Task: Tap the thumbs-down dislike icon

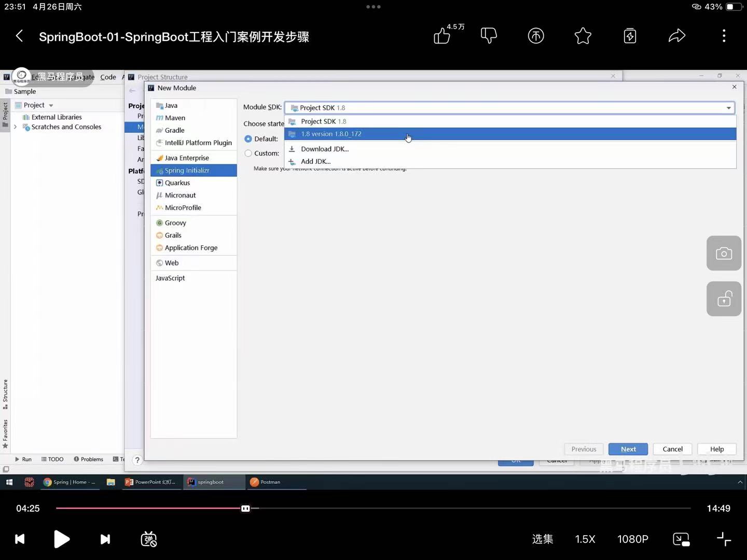Action: tap(489, 36)
